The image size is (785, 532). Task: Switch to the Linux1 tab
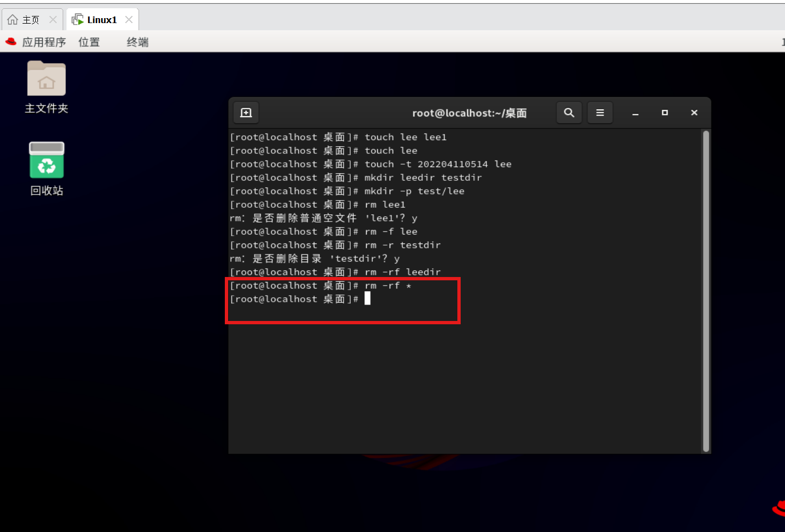[x=102, y=20]
